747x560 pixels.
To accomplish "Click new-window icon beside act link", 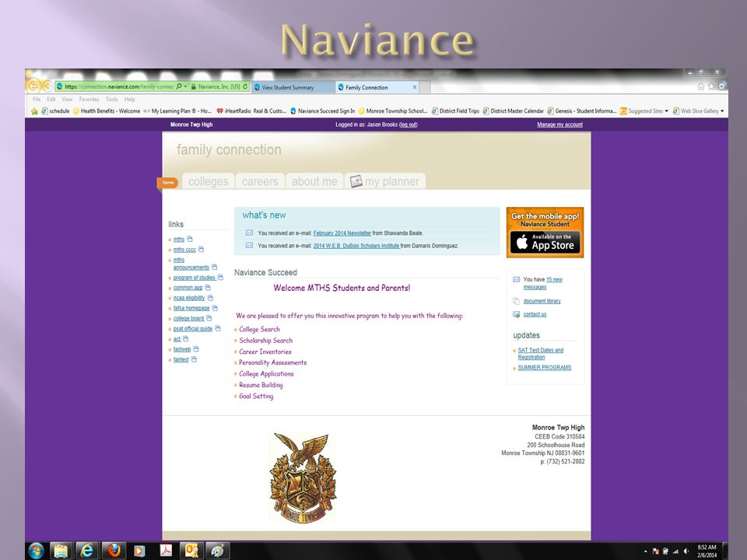I will coord(186,338).
